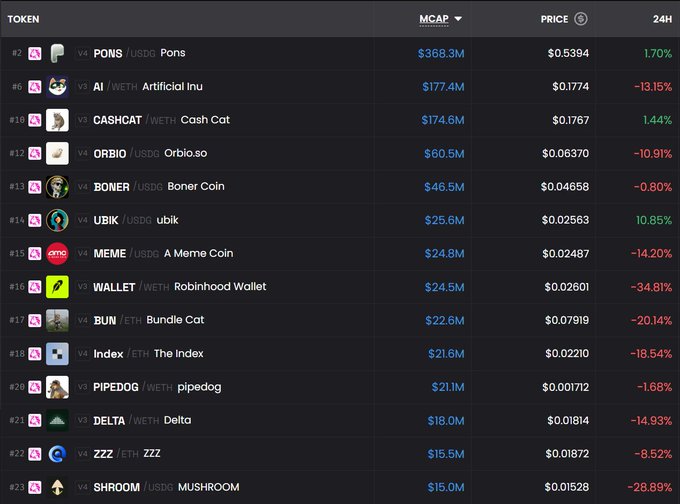Screen dimensions: 680x504
Task: Click the ubik token name text
Action: [x=167, y=220]
